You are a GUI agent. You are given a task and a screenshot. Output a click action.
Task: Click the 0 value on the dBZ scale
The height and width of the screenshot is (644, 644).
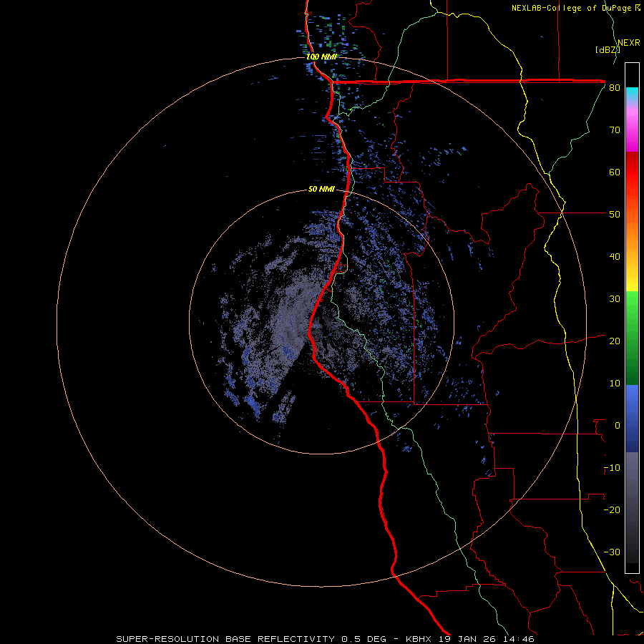[x=618, y=426]
